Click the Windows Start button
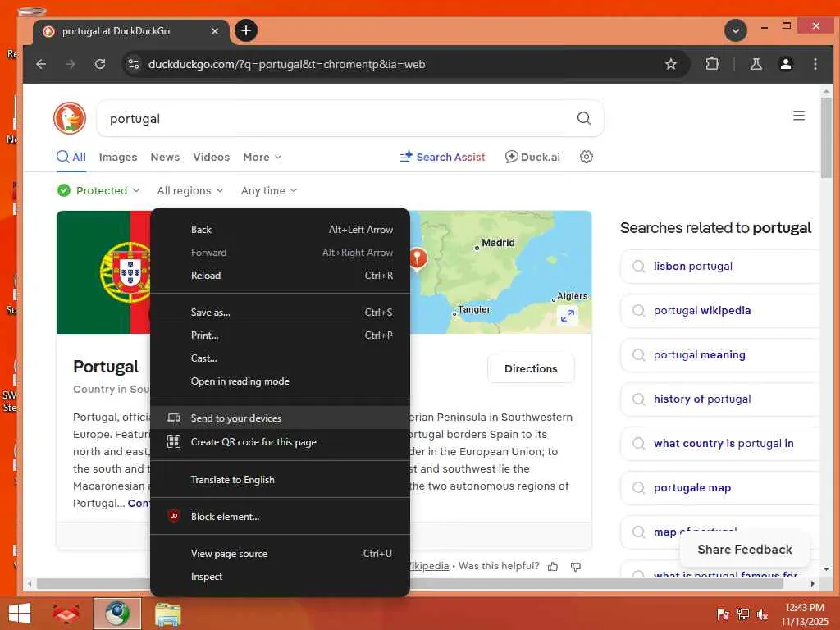This screenshot has width=840, height=630. tap(20, 614)
